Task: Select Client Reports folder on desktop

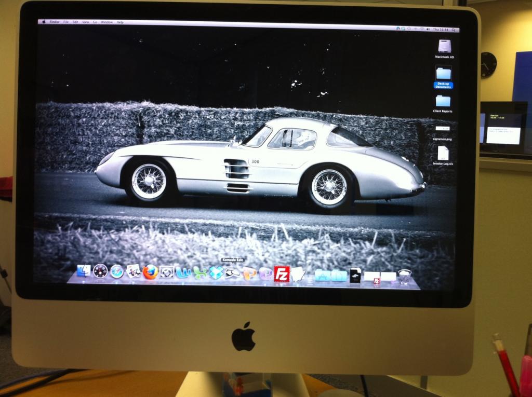Action: tap(443, 104)
